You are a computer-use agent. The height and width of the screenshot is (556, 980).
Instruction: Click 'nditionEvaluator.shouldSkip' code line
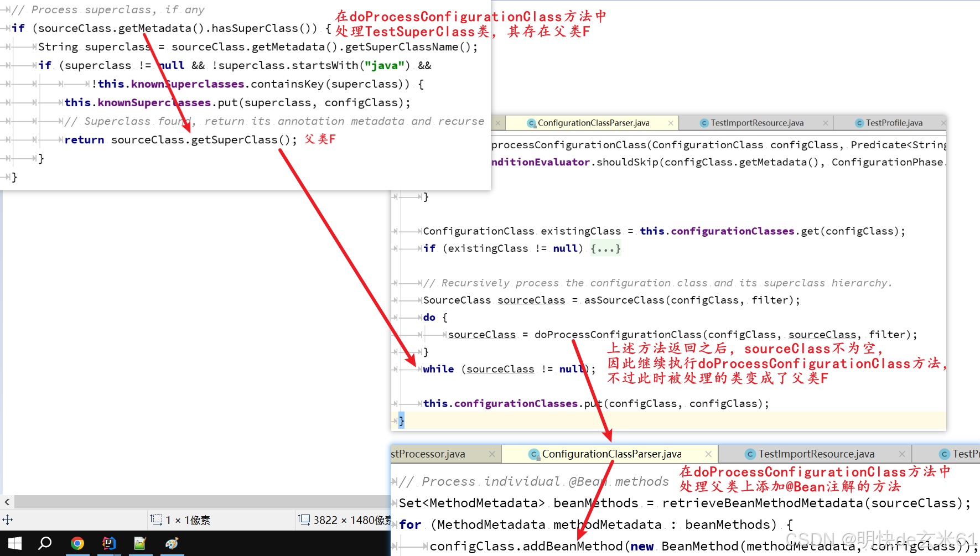point(719,162)
